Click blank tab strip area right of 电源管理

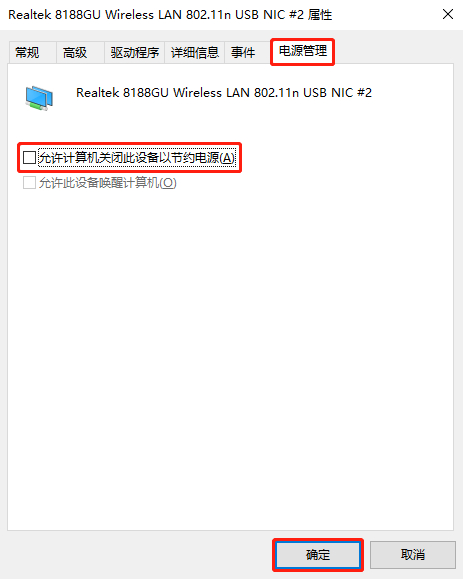[x=393, y=52]
